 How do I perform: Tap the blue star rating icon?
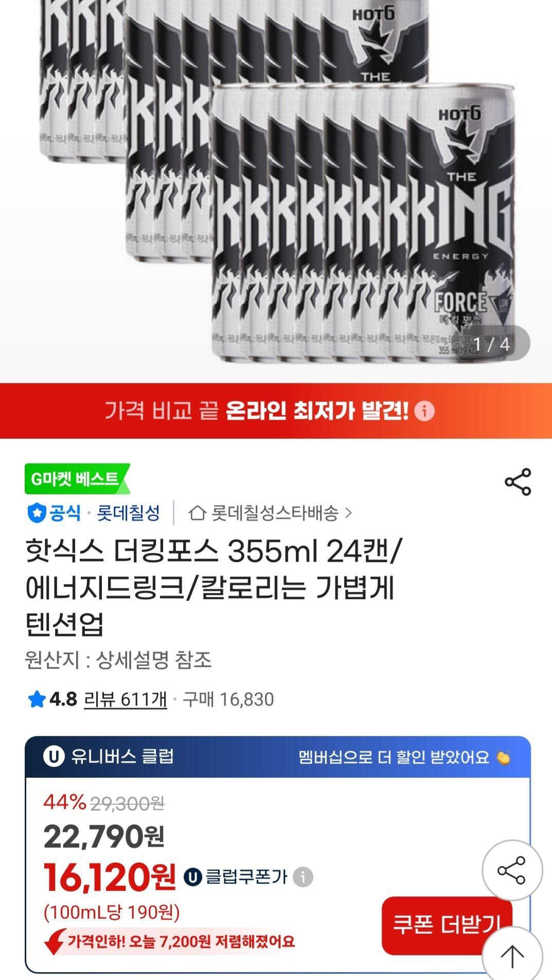coord(37,700)
